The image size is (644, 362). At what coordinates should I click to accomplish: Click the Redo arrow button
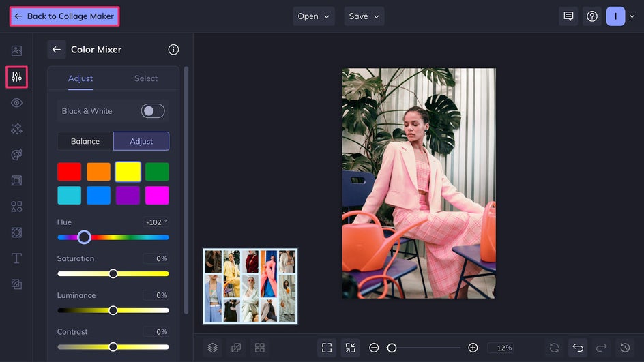tap(601, 348)
